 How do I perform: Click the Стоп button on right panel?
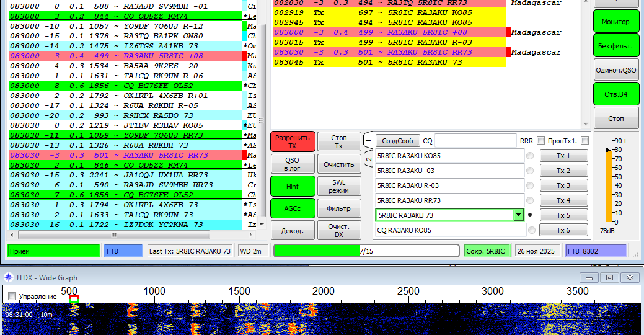615,118
